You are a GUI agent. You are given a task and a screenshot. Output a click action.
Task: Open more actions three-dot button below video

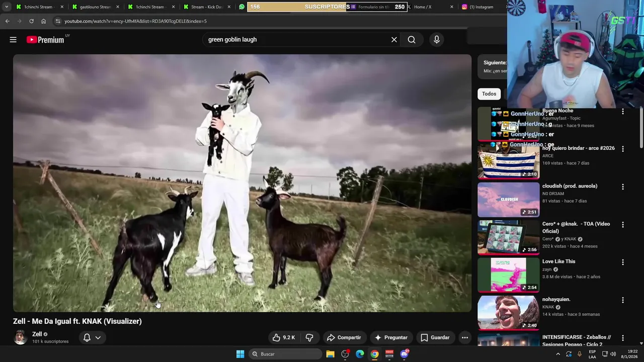coord(465,337)
